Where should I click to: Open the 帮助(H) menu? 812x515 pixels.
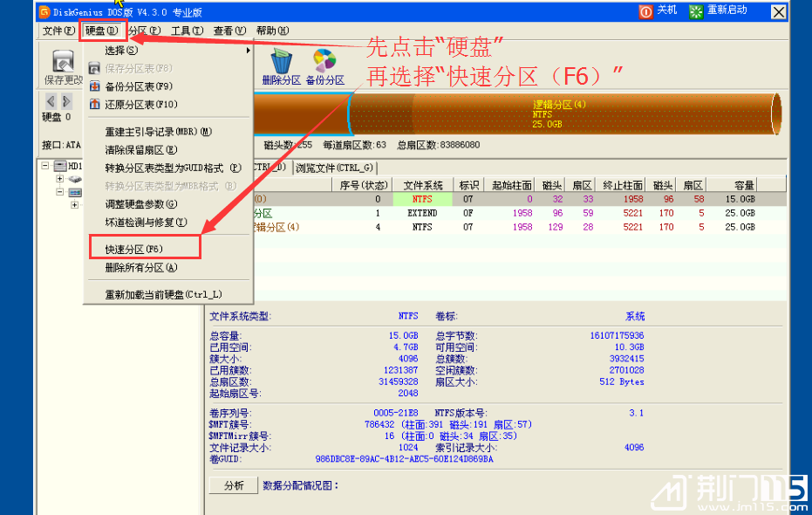click(x=272, y=31)
